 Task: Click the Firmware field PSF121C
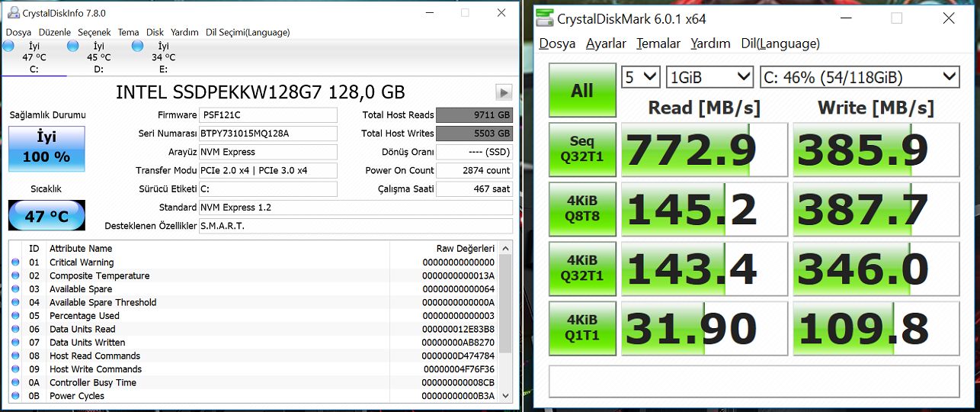267,115
